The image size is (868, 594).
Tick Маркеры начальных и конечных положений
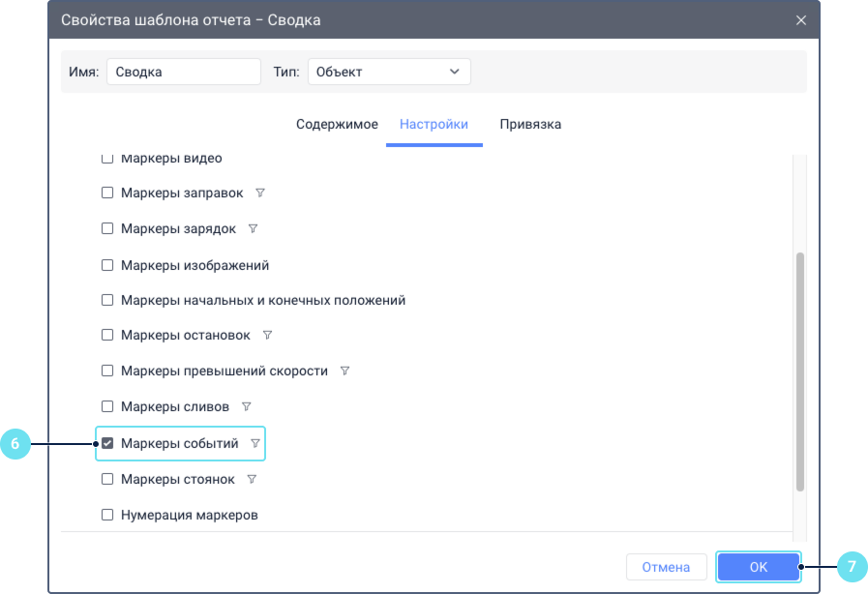click(x=107, y=300)
